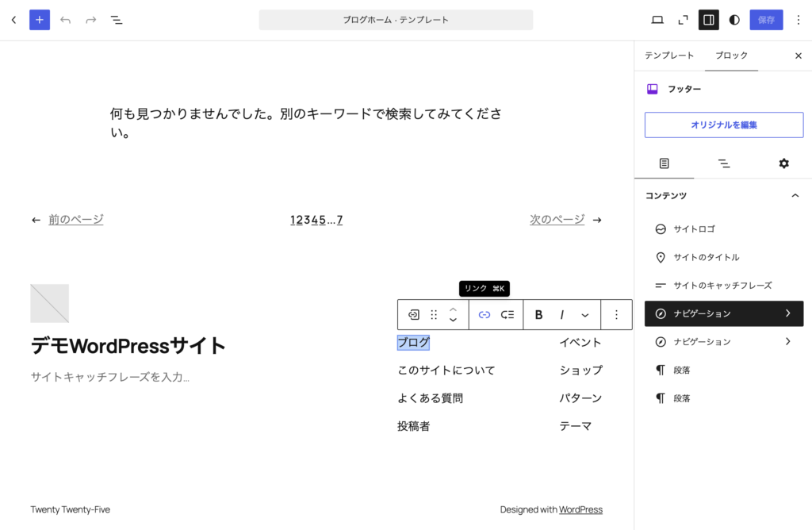Screen dimensions: 812x530
Task: Toggle the settings sidebar panel
Action: point(708,20)
